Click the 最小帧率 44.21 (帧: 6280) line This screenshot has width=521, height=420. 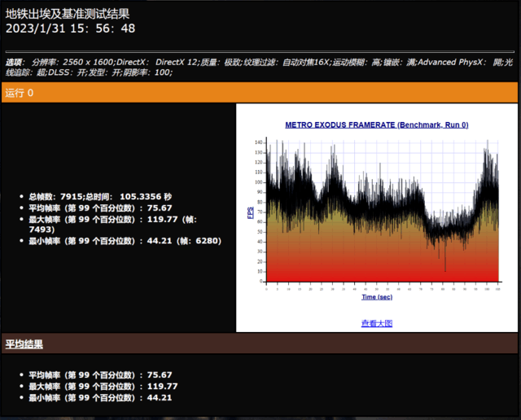[x=125, y=241]
